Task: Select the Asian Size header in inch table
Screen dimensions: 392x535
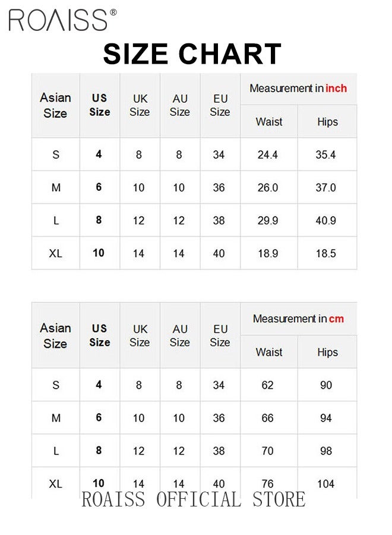Action: click(56, 105)
